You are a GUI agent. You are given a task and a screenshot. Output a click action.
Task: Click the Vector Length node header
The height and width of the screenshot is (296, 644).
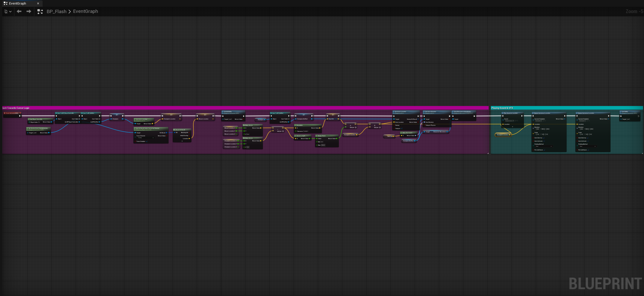tap(303, 136)
